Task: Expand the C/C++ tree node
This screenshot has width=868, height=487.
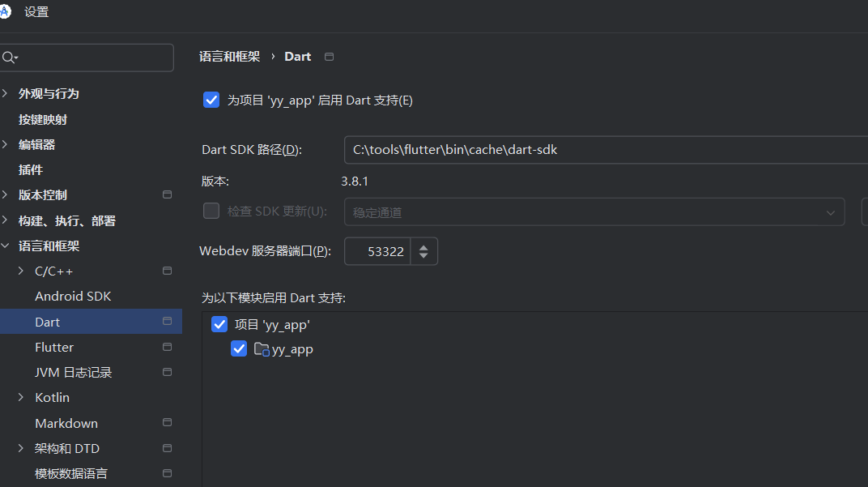Action: [x=21, y=270]
